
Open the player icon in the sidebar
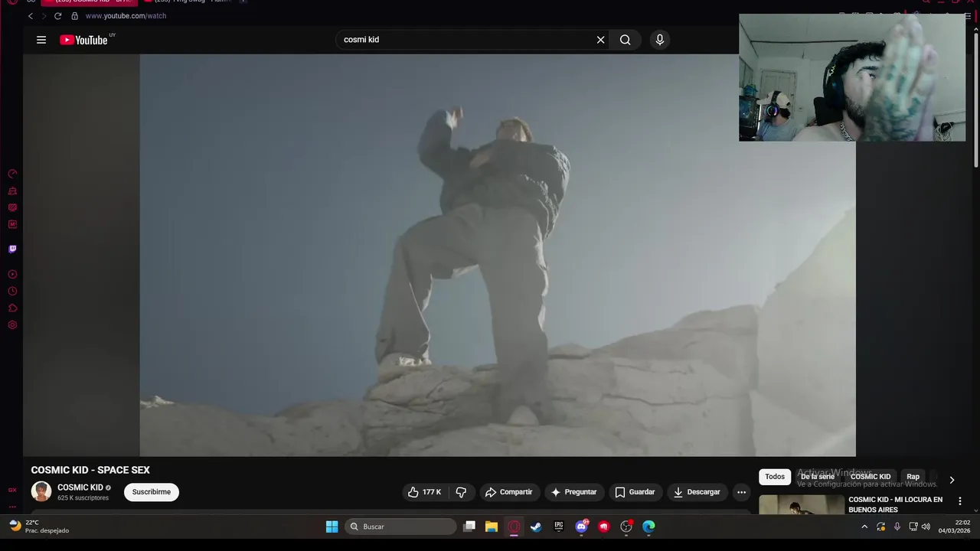point(12,274)
